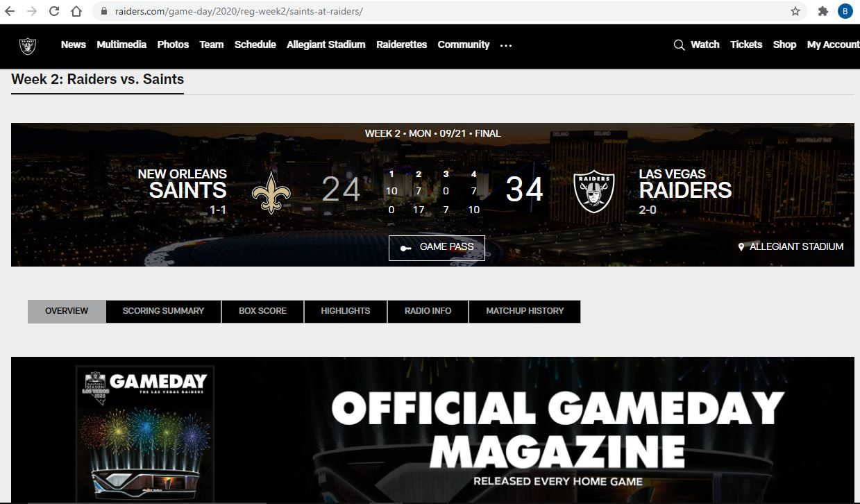Switch to the Highlights tab
This screenshot has height=504, width=860.
pos(346,311)
